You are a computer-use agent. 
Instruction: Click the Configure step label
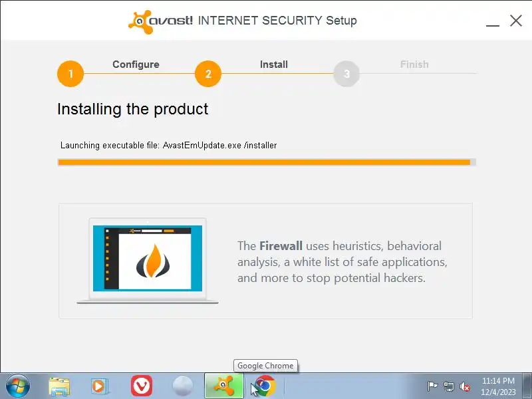136,65
